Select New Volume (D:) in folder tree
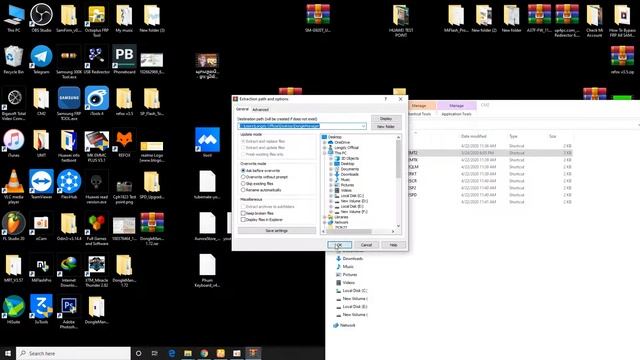 (x=354, y=201)
